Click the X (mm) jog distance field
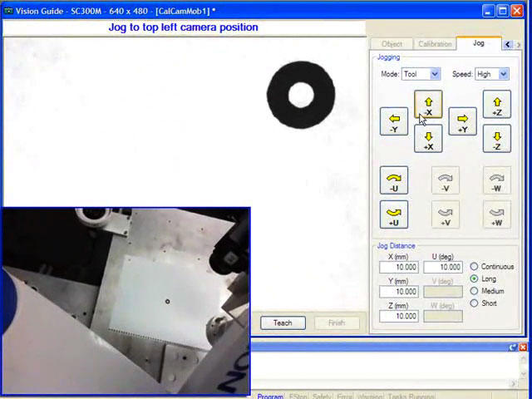This screenshot has width=532, height=399. [399, 268]
